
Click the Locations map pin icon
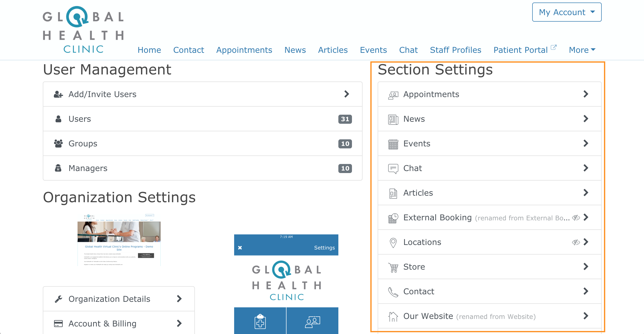(393, 242)
